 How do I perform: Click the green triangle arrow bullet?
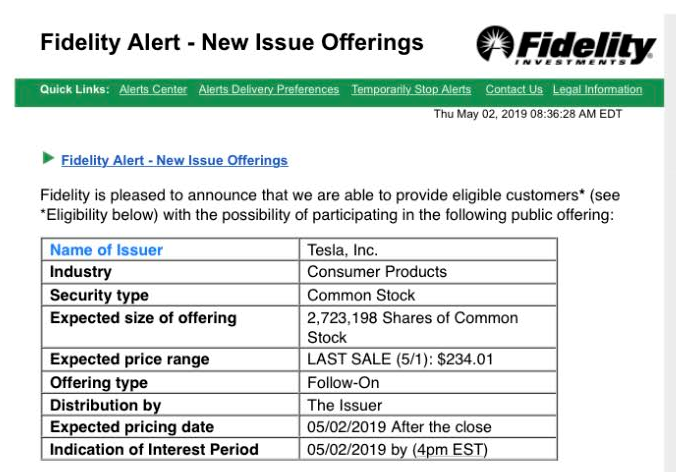[48, 158]
